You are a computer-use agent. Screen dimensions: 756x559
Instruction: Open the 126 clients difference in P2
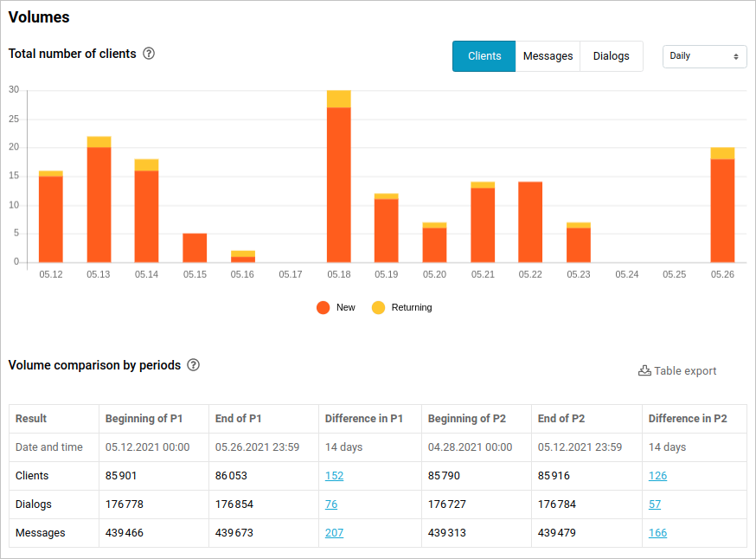click(x=657, y=476)
